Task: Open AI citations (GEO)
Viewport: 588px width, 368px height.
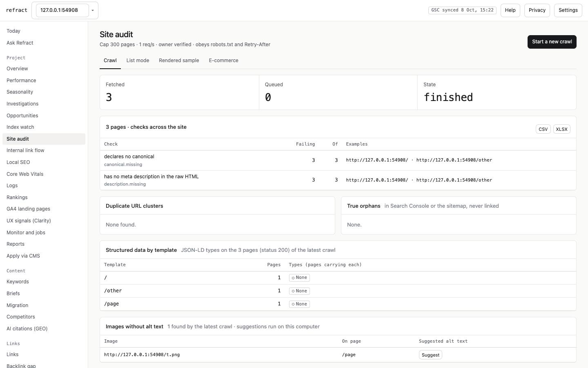Action: (44, 329)
